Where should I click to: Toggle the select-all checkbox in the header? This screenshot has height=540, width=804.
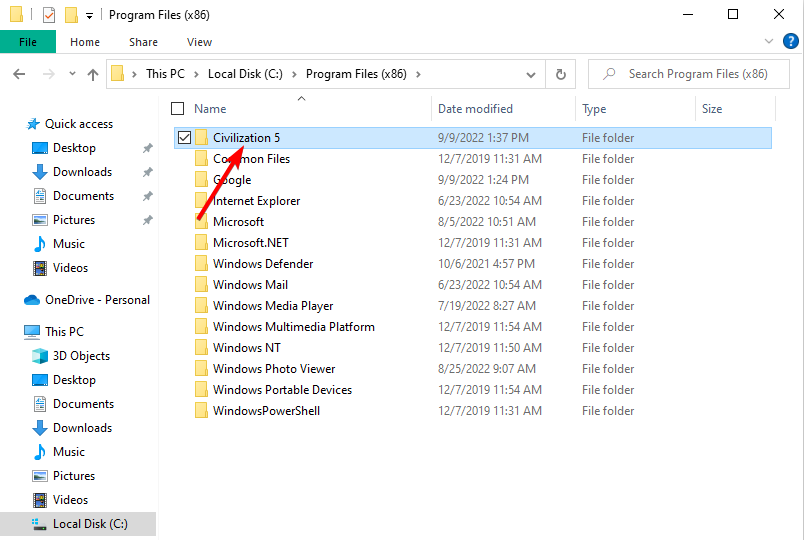click(x=177, y=109)
